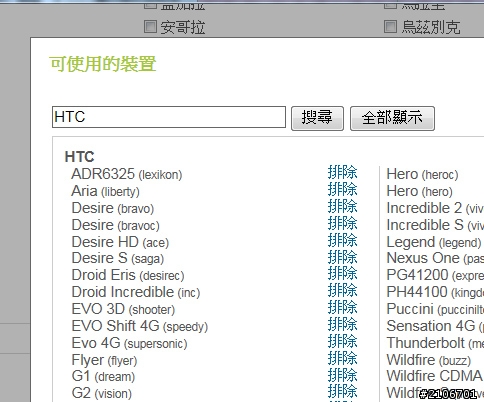Select the PH44100 device text

coord(435,292)
